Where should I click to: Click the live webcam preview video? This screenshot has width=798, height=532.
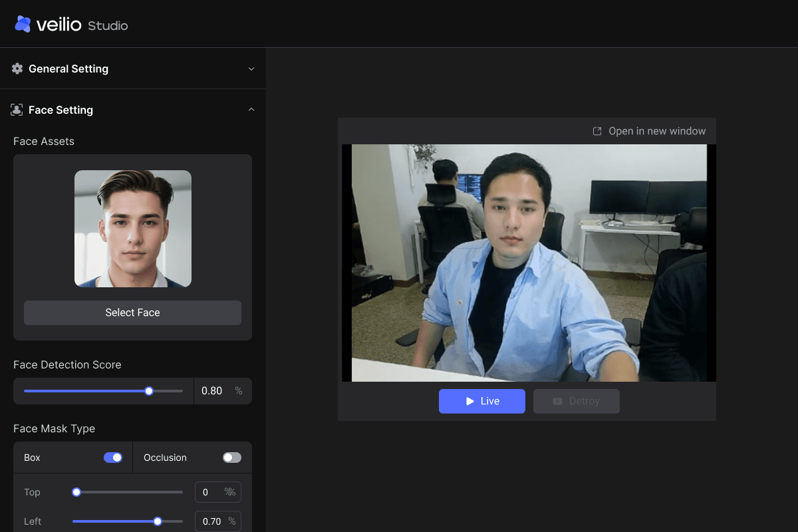(529, 263)
